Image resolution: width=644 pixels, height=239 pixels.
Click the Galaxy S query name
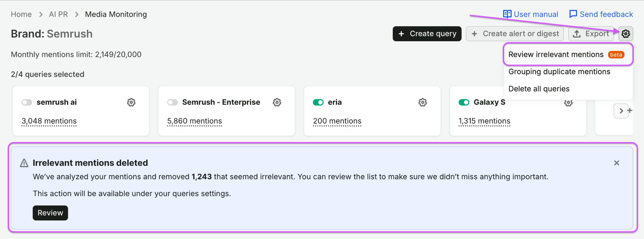point(489,102)
